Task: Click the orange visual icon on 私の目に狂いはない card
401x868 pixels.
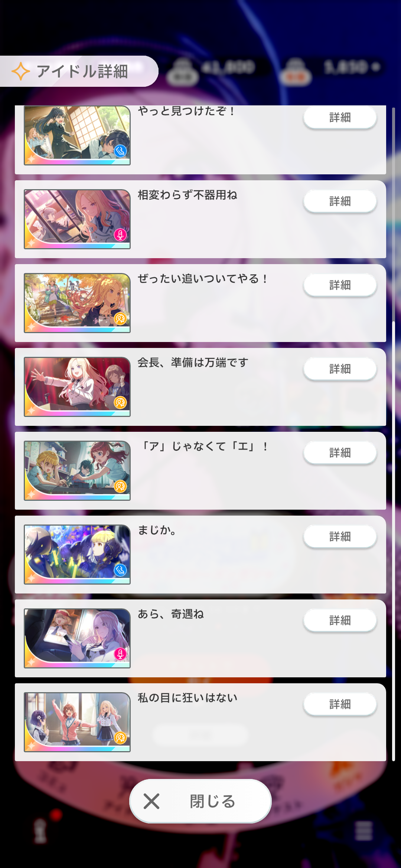Action: tap(120, 738)
